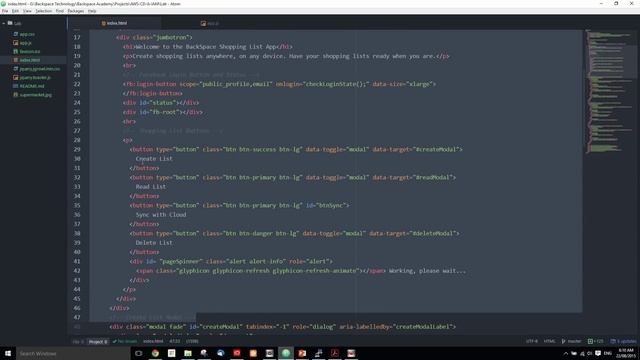Click the jquery.growl css file icon
The width and height of the screenshot is (640, 360).
pos(16,69)
